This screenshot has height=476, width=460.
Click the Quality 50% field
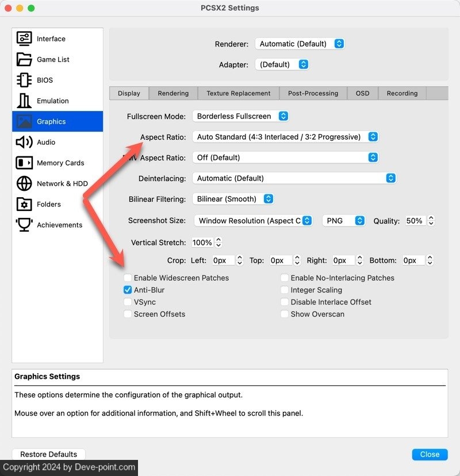[416, 221]
